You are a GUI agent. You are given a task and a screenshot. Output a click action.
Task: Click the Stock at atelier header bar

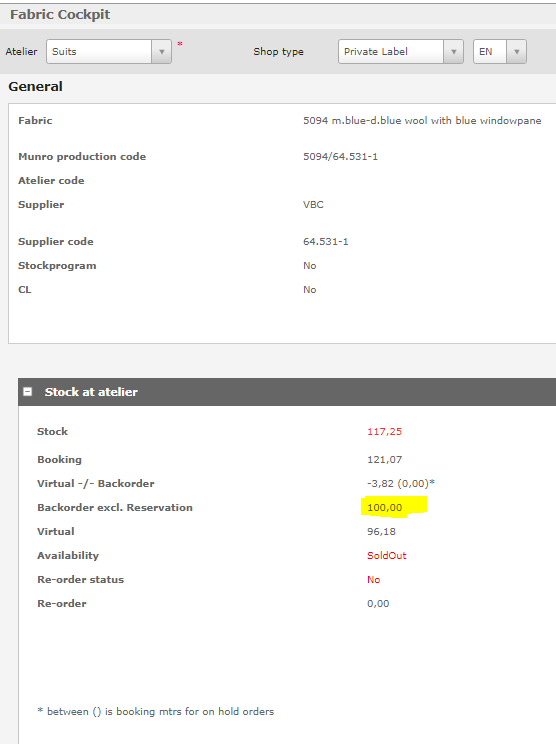(x=287, y=392)
